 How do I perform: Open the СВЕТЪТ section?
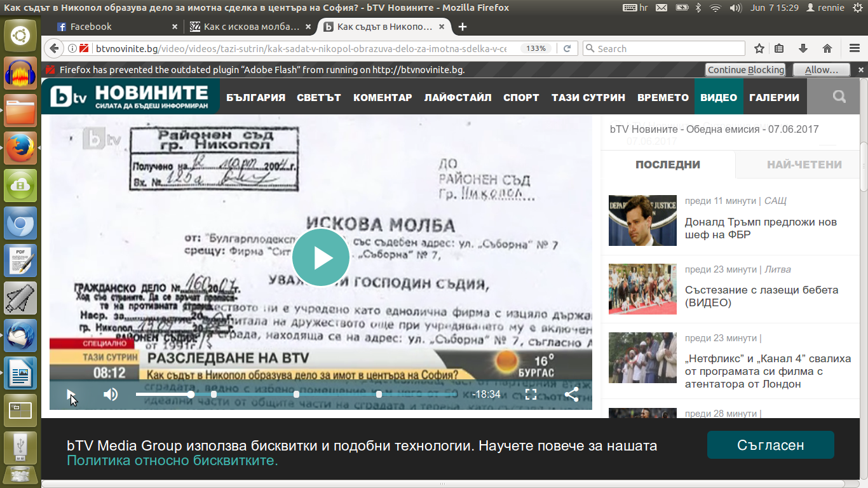[x=320, y=97]
